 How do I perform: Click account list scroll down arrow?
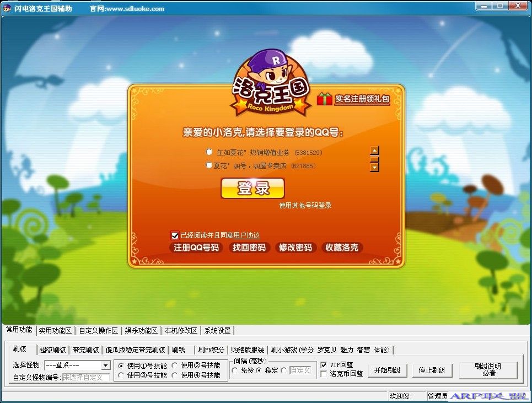pos(374,167)
